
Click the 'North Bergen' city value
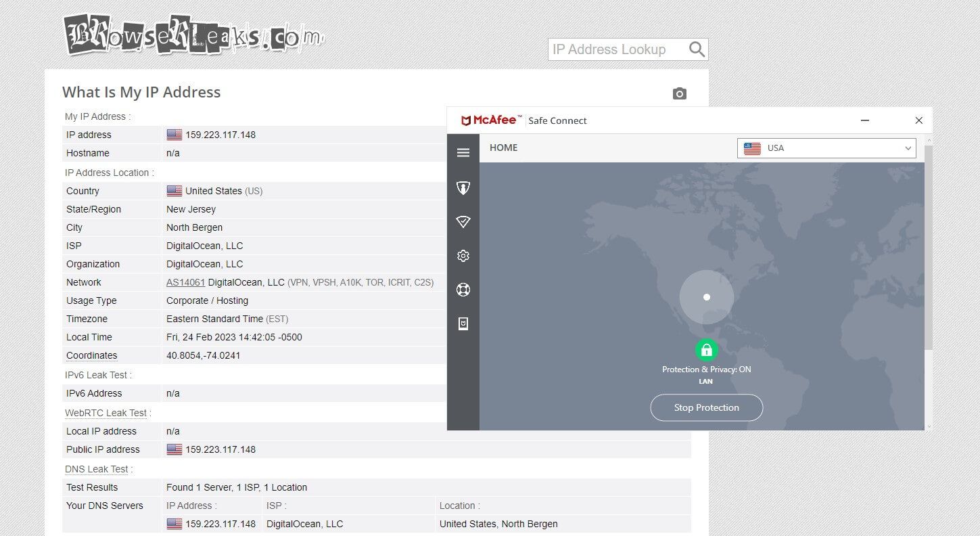click(x=195, y=227)
